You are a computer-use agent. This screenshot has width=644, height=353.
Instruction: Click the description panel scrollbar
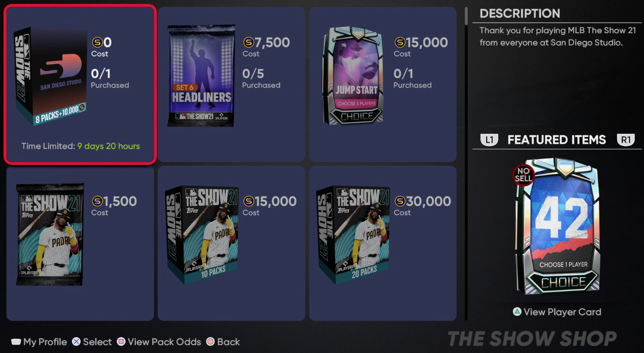tap(466, 15)
